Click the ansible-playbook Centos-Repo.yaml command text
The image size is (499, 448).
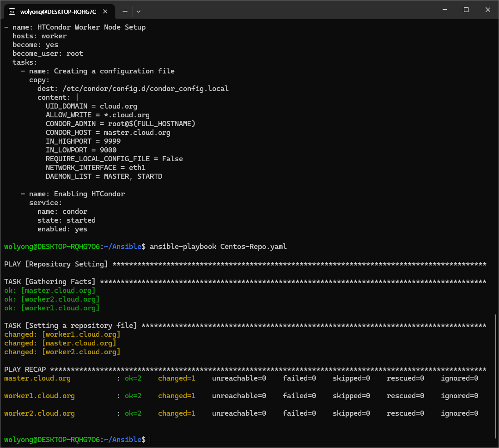coord(218,247)
